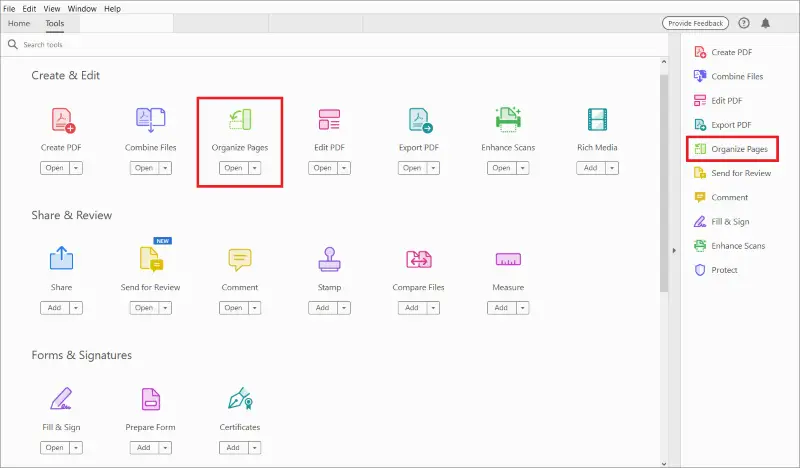Select Protect in right sidebar
This screenshot has height=468, width=800.
[x=716, y=270]
